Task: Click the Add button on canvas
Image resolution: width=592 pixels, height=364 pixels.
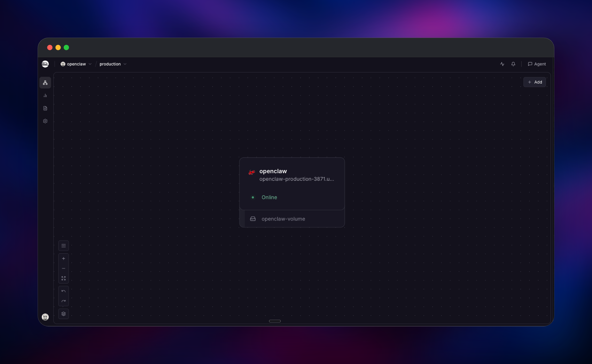Action: 535,82
